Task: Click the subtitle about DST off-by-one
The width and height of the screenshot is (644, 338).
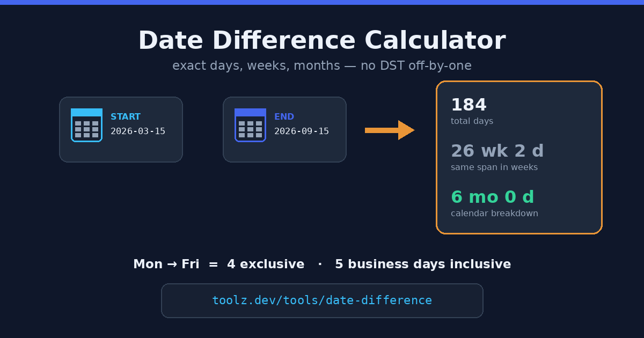Action: 322,66
